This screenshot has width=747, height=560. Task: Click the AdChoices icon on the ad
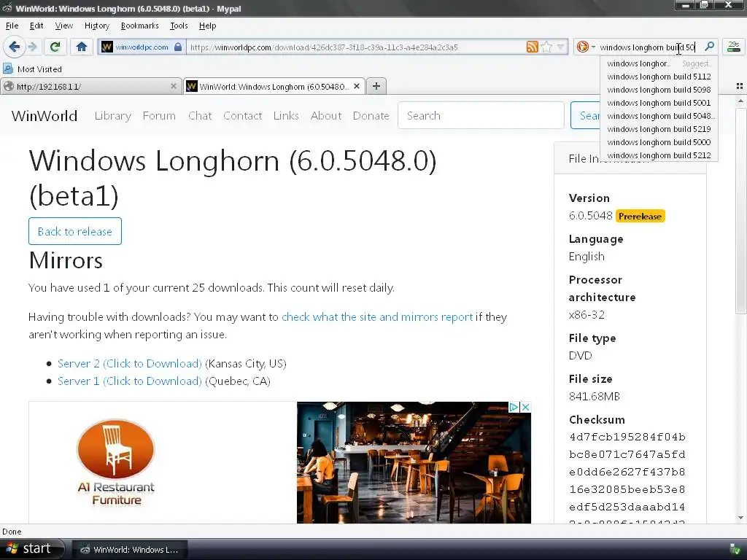514,407
